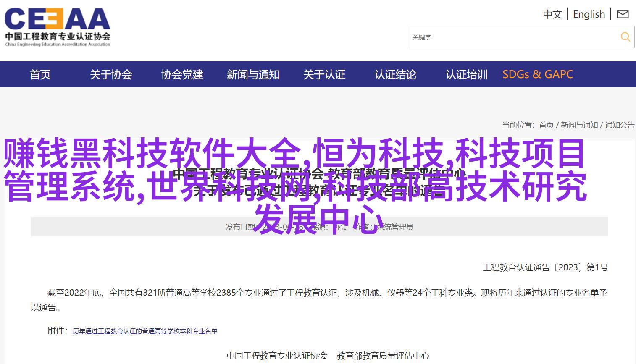The width and height of the screenshot is (636, 364).
Task: Click the 工程教育认证通告〔2023〕第1号 text
Action: (545, 267)
